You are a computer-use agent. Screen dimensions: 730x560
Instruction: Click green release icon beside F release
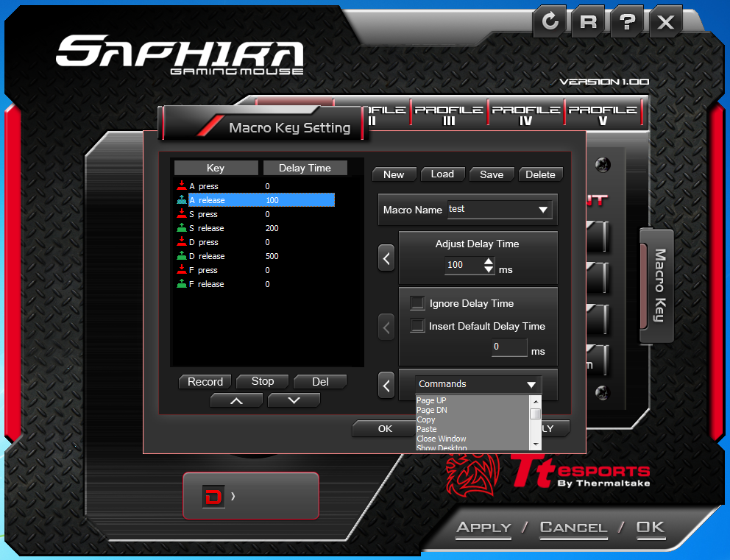pyautogui.click(x=182, y=283)
